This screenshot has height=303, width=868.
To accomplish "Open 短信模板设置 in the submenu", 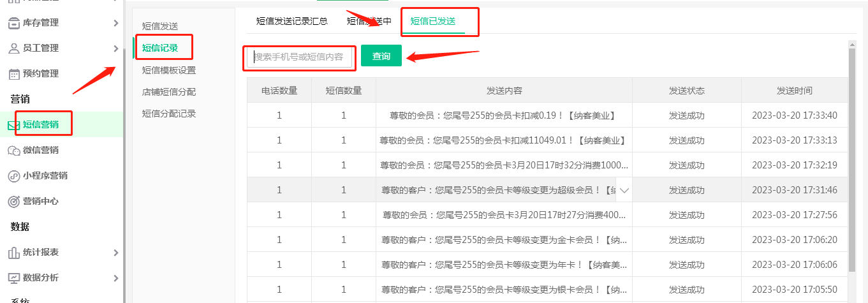I will (x=168, y=70).
